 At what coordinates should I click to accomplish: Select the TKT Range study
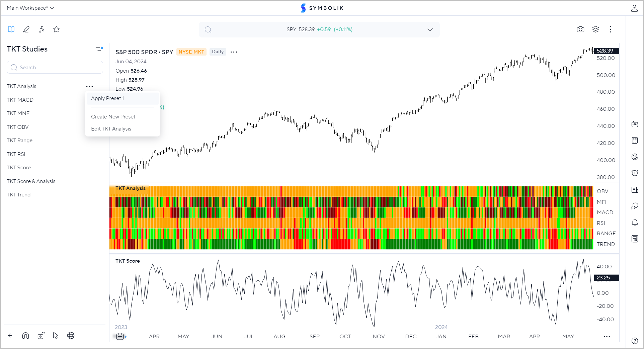tap(19, 141)
